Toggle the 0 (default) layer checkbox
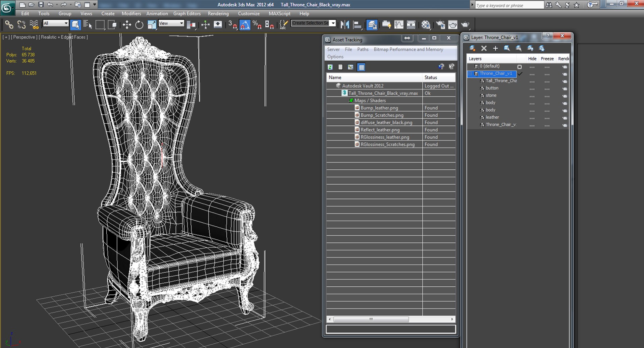Viewport: 644px width, 348px height. (520, 67)
